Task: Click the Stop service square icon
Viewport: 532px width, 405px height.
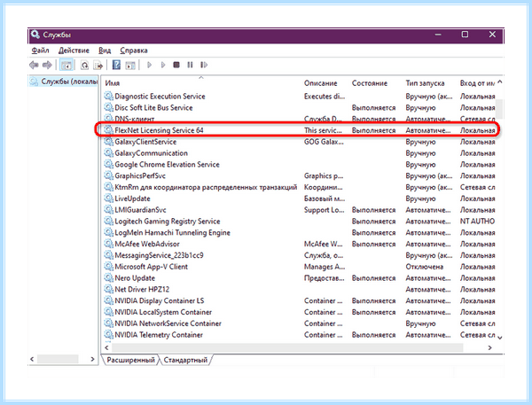Action: click(x=176, y=65)
